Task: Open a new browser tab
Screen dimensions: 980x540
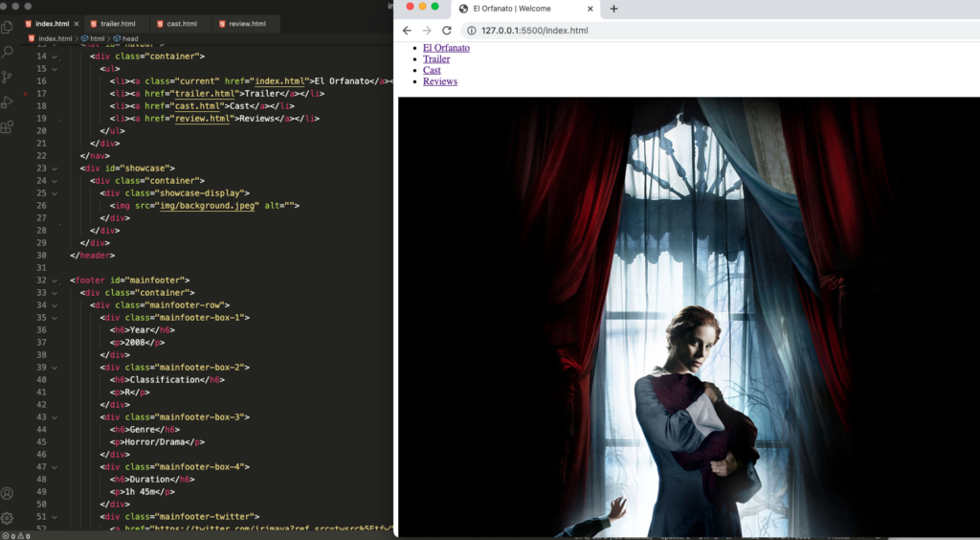Action: point(613,9)
